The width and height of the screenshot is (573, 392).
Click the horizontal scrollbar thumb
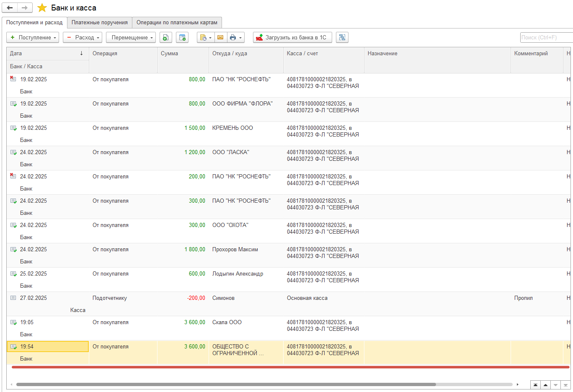pos(226,384)
